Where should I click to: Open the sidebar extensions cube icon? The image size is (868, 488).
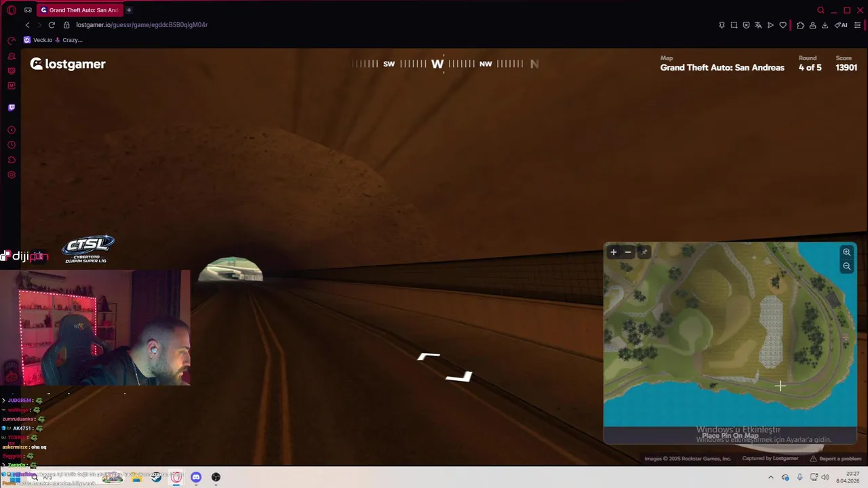[12, 160]
